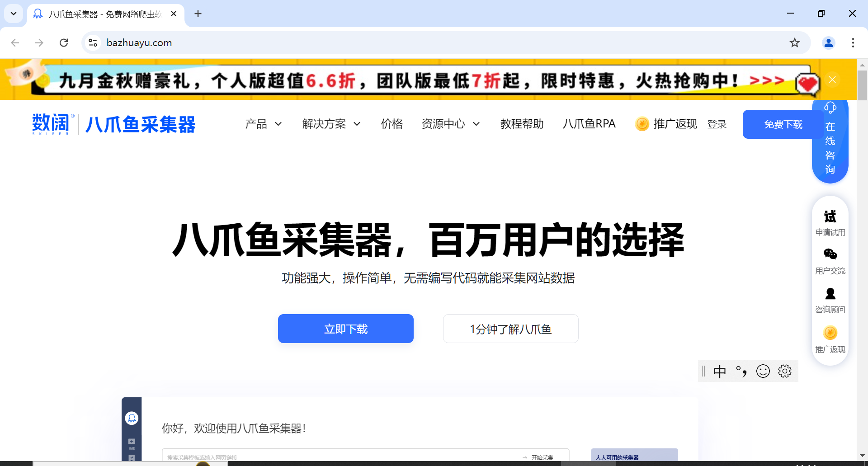Open IME settings gear
The image size is (868, 466).
tap(785, 372)
